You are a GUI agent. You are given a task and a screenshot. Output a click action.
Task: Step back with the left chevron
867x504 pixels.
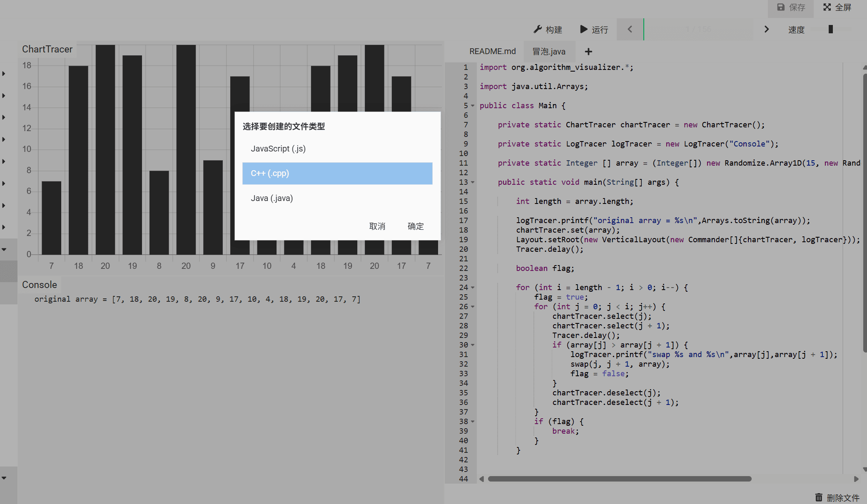point(630,29)
